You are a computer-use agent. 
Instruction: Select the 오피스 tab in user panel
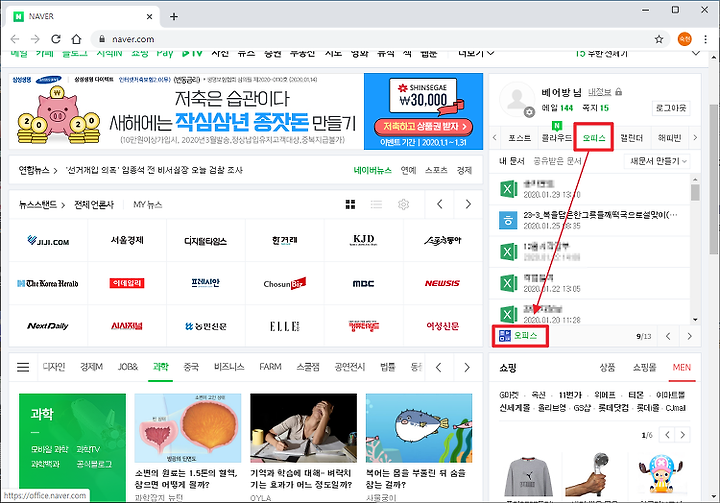coord(594,137)
